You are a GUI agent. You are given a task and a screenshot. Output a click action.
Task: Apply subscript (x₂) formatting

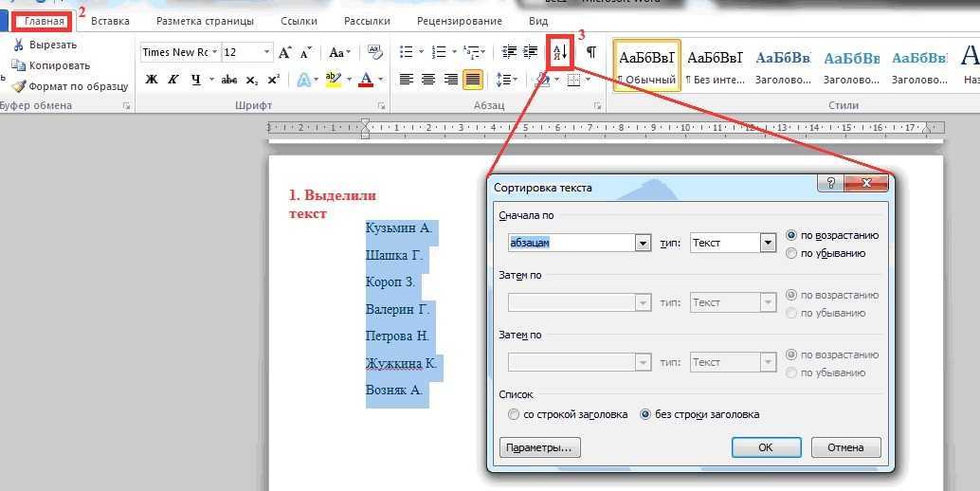click(x=252, y=80)
